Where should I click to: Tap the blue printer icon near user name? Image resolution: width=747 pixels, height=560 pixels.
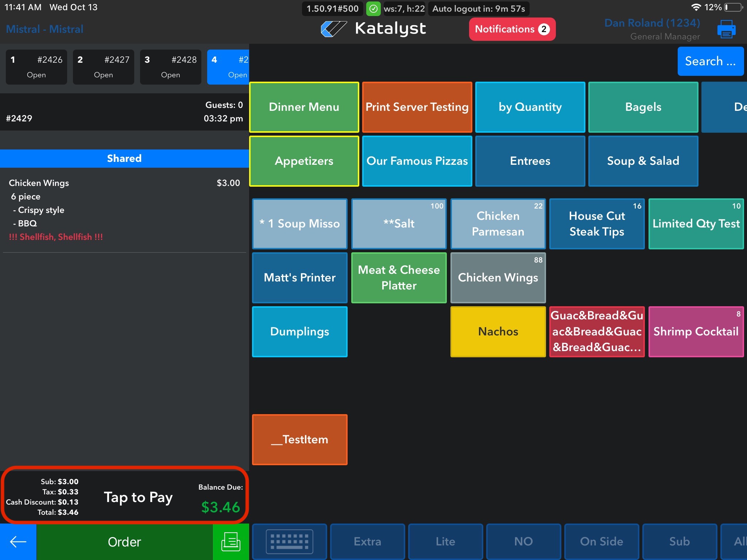point(726,29)
